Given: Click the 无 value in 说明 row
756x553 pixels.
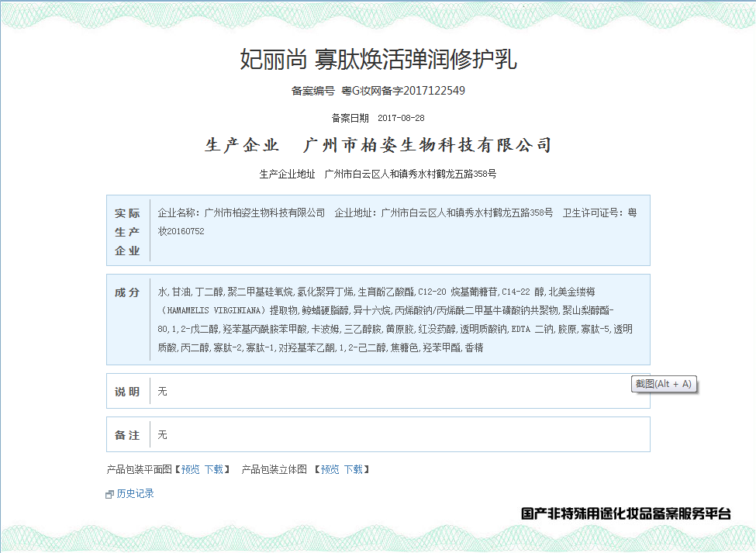Looking at the screenshot, I should (x=163, y=391).
